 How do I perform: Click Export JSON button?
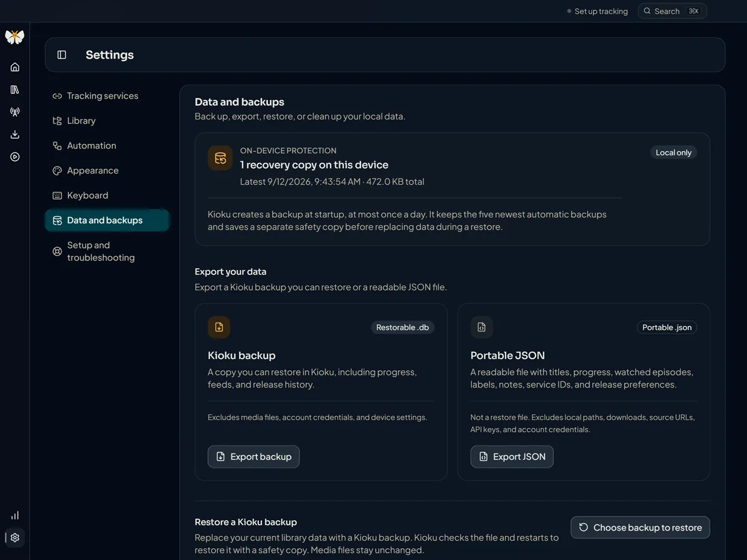click(x=512, y=457)
